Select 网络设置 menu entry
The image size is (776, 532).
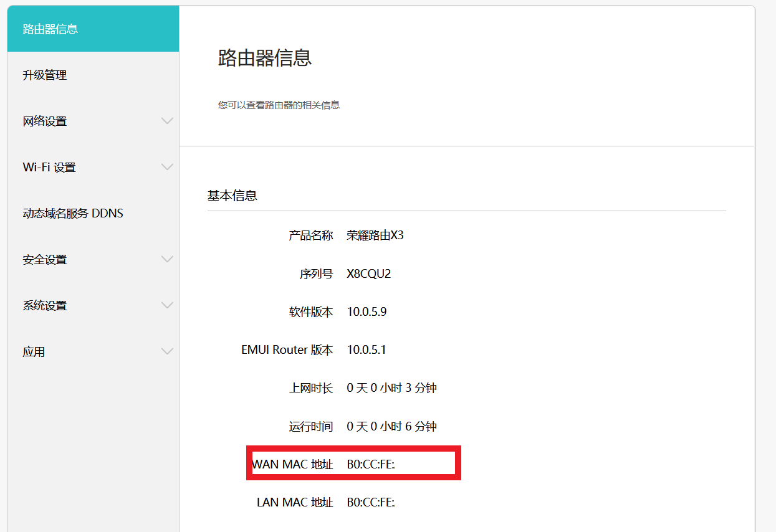point(93,121)
